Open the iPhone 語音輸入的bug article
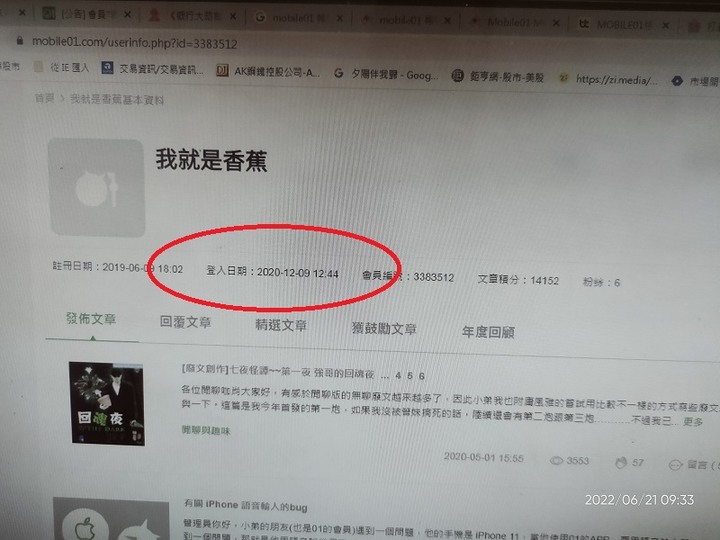This screenshot has width=720, height=540. (246, 506)
